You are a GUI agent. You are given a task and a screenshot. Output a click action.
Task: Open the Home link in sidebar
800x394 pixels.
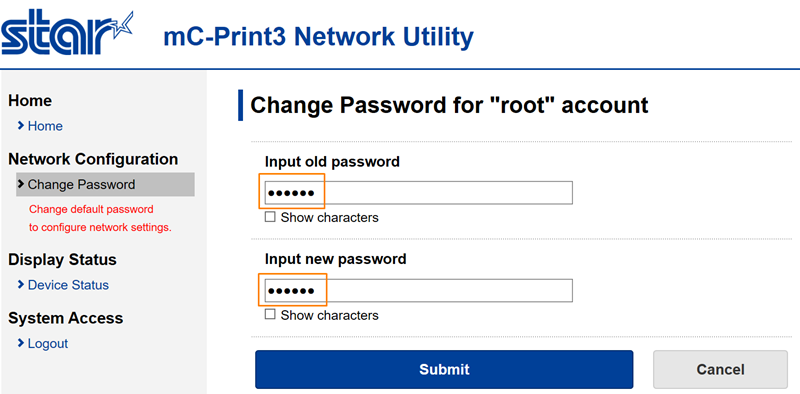(x=45, y=126)
